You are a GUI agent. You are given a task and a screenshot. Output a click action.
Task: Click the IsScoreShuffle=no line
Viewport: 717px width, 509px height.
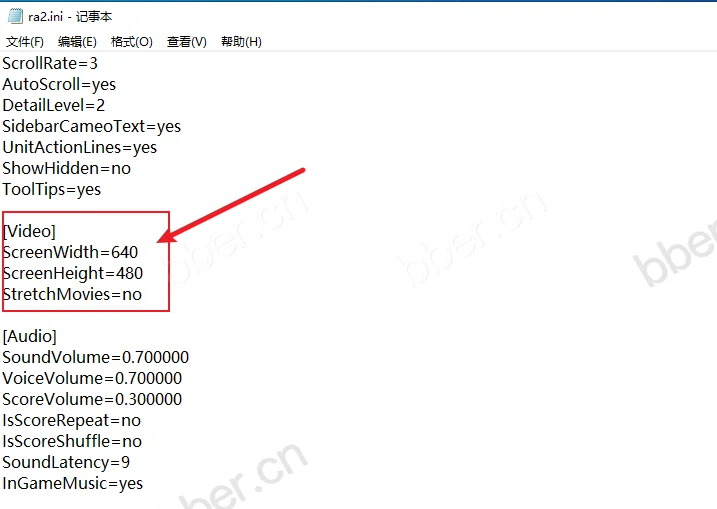72,442
